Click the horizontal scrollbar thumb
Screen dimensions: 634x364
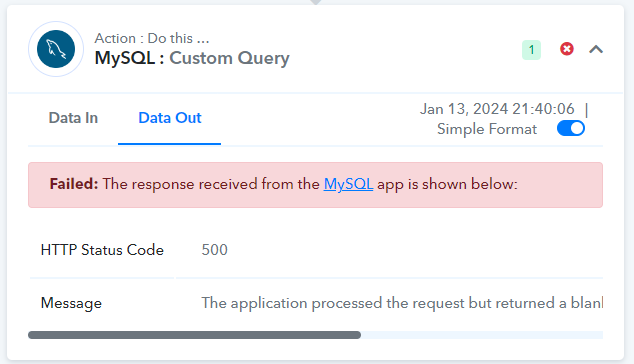click(x=194, y=335)
